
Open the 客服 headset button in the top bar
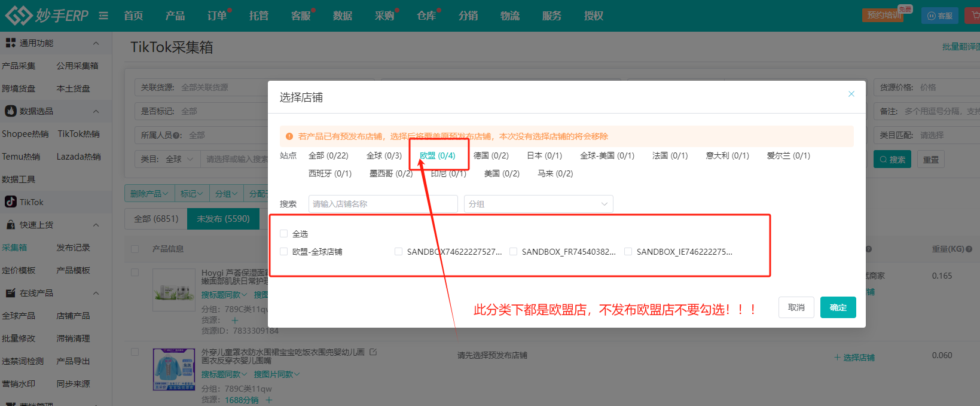point(940,16)
